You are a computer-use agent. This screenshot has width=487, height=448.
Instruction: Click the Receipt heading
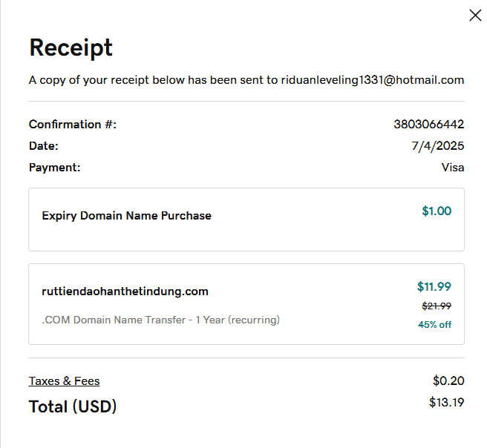(71, 47)
